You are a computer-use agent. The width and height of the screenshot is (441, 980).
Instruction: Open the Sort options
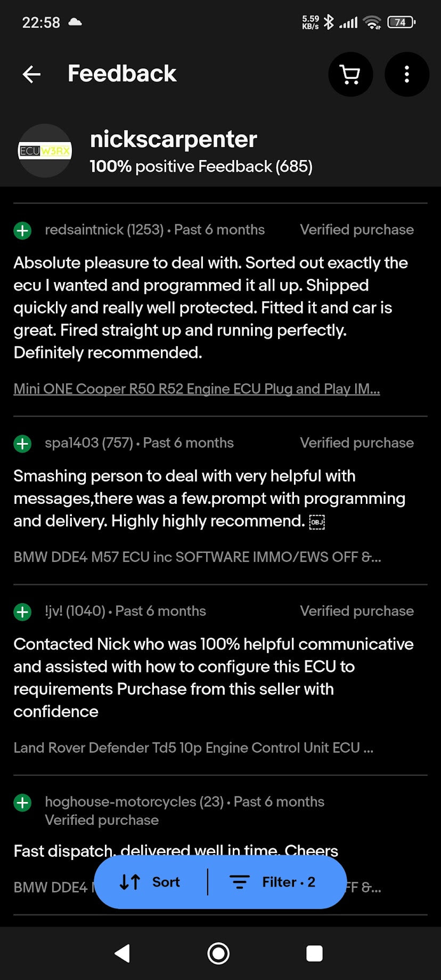150,882
